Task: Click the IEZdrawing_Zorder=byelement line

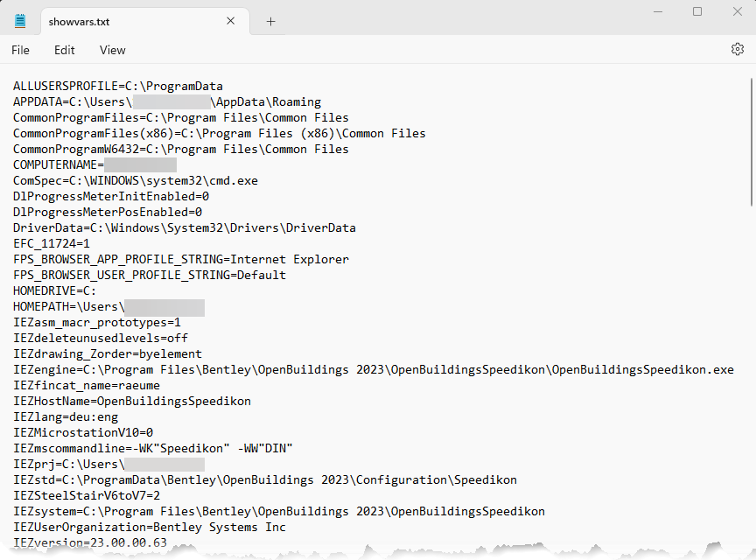Action: pyautogui.click(x=108, y=354)
